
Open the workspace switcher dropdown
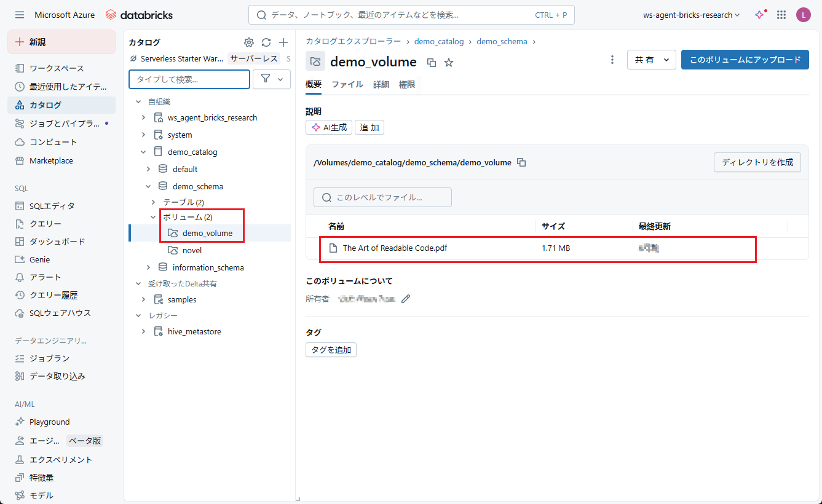click(x=691, y=15)
